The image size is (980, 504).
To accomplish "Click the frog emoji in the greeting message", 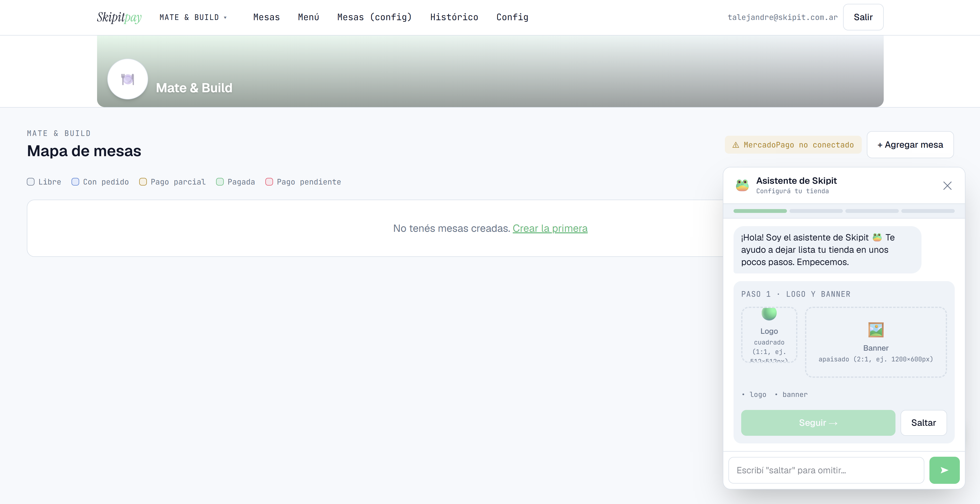I will point(877,237).
